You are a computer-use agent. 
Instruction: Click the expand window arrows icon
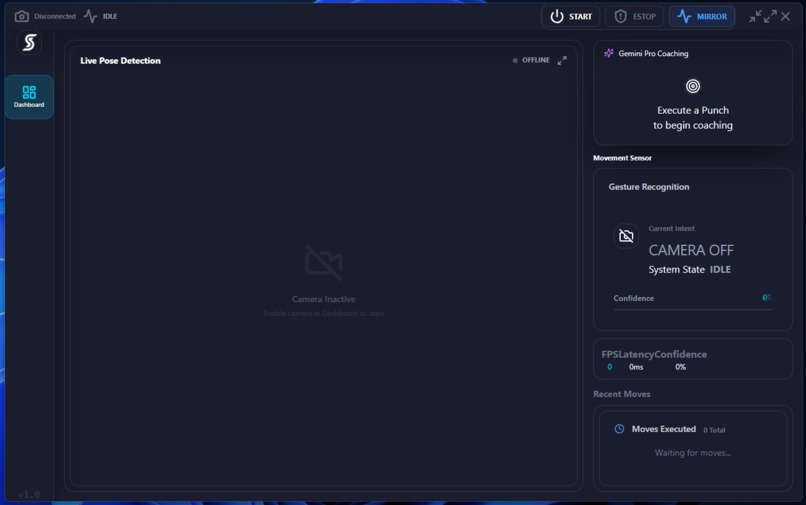coord(770,16)
